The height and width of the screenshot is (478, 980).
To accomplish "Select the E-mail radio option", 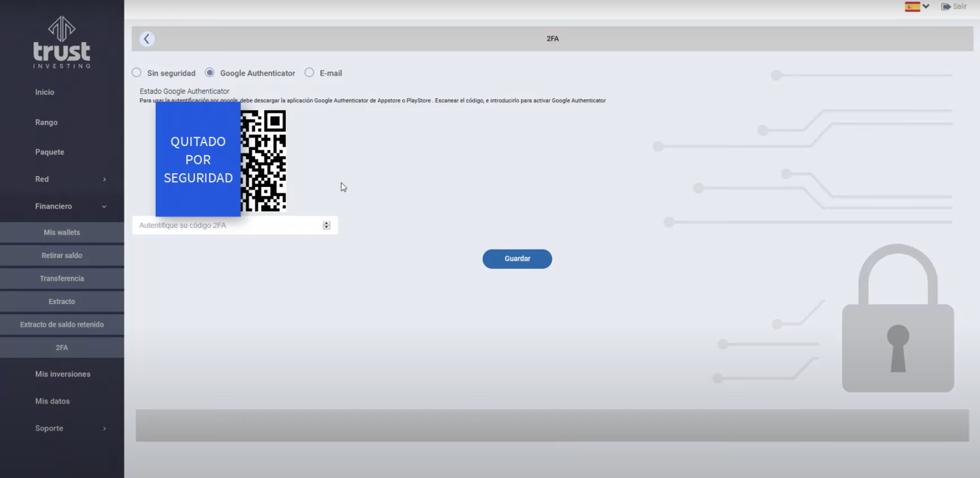I will click(x=309, y=73).
